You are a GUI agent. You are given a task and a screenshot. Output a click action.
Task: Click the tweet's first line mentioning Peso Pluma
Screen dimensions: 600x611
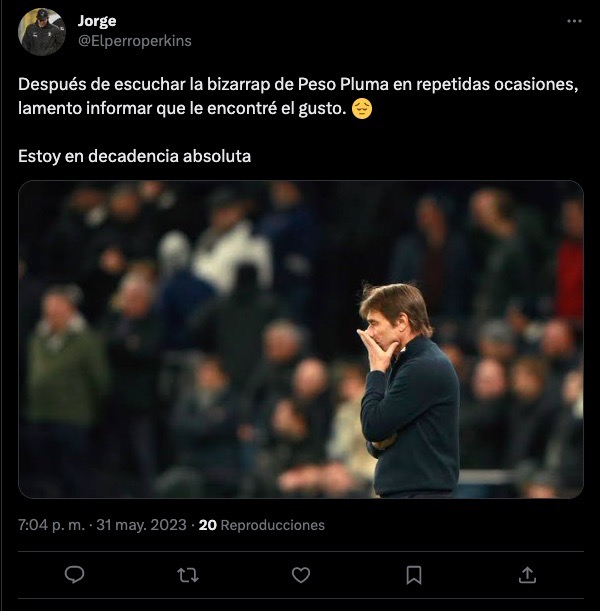[x=297, y=85]
